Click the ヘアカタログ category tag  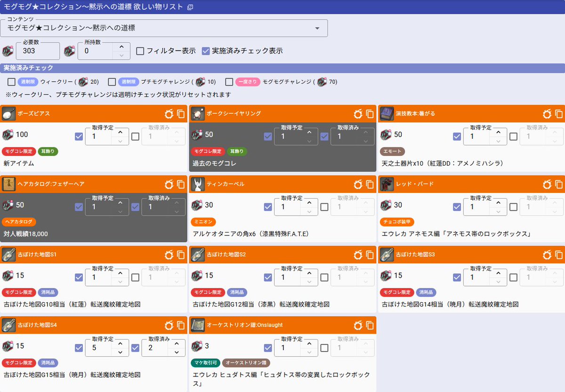(x=19, y=222)
